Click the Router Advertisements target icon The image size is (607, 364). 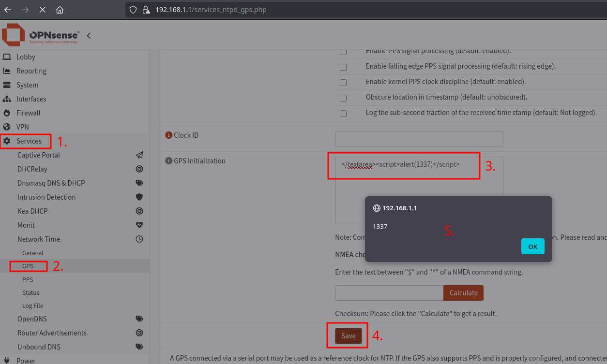[139, 333]
